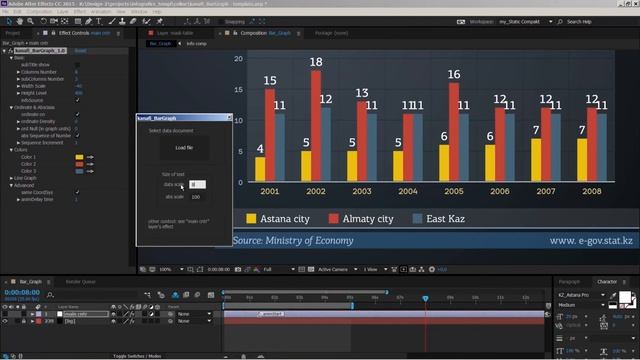The width and height of the screenshot is (640, 360).
Task: Select the Puppet Pin tool
Action: click(x=160, y=21)
